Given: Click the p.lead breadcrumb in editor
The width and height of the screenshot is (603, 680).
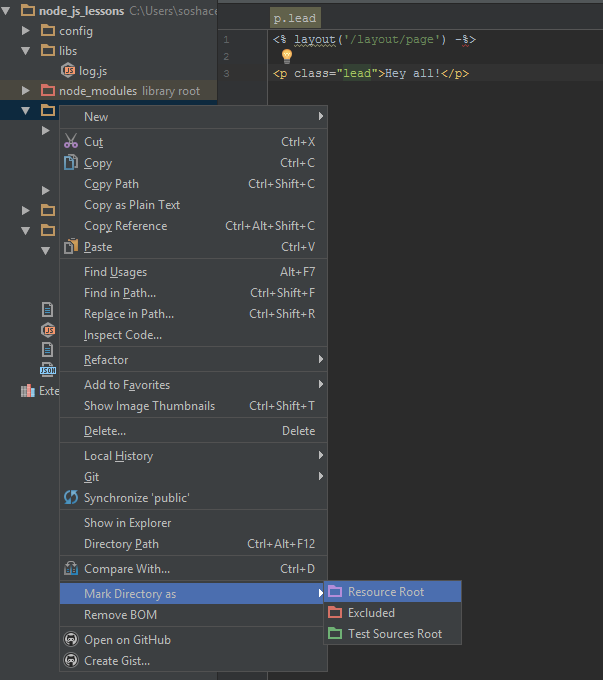Looking at the screenshot, I should click(x=295, y=18).
